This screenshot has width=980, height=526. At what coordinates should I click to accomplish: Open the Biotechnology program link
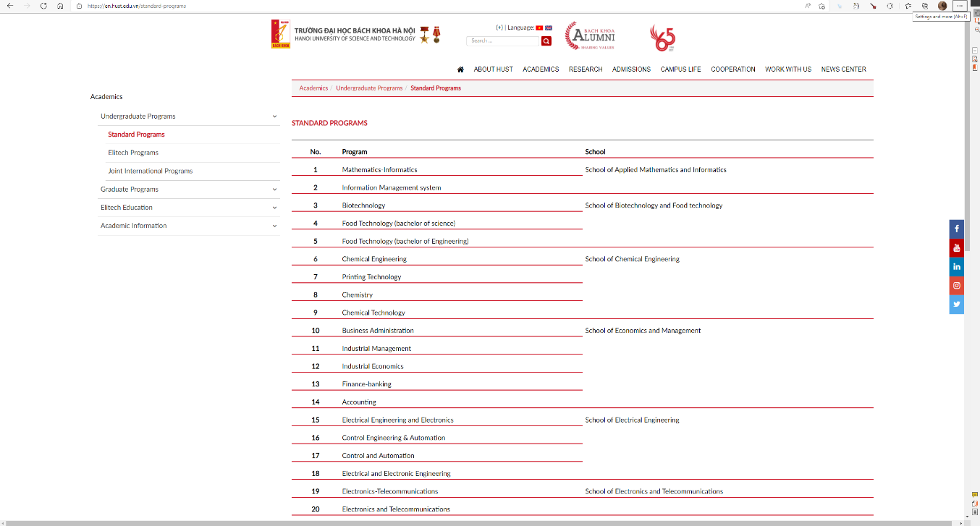click(x=366, y=205)
